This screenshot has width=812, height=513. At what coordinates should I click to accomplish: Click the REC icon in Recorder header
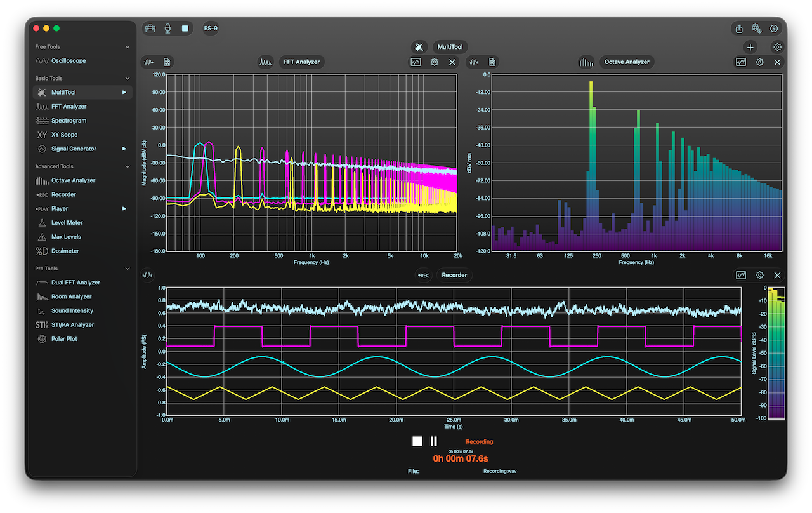point(424,276)
